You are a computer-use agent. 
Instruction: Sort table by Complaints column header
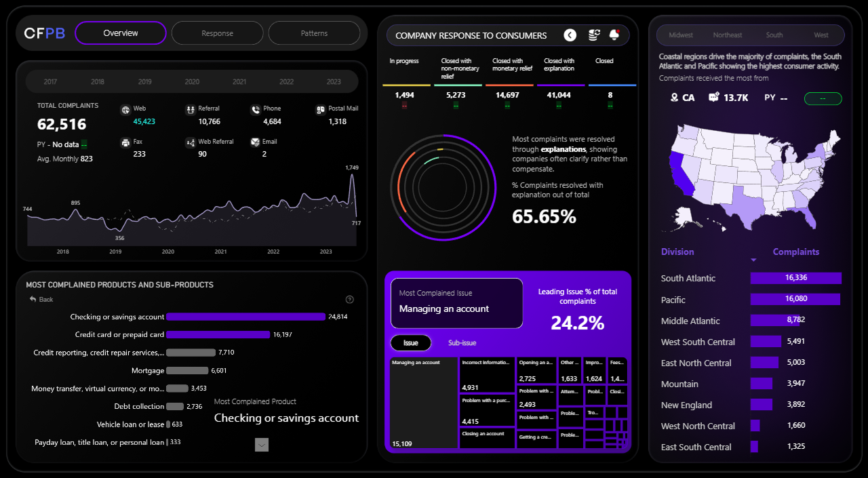795,252
